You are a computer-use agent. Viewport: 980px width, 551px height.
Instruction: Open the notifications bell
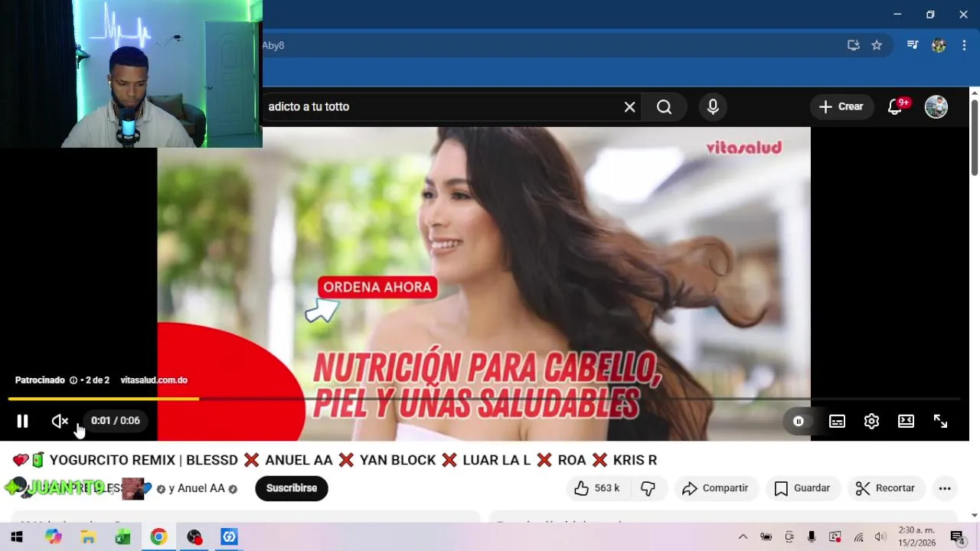(895, 107)
